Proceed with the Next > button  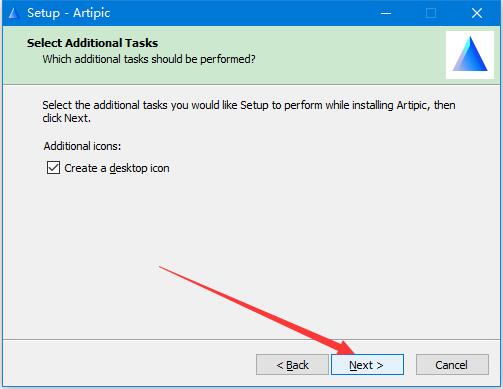pos(367,365)
